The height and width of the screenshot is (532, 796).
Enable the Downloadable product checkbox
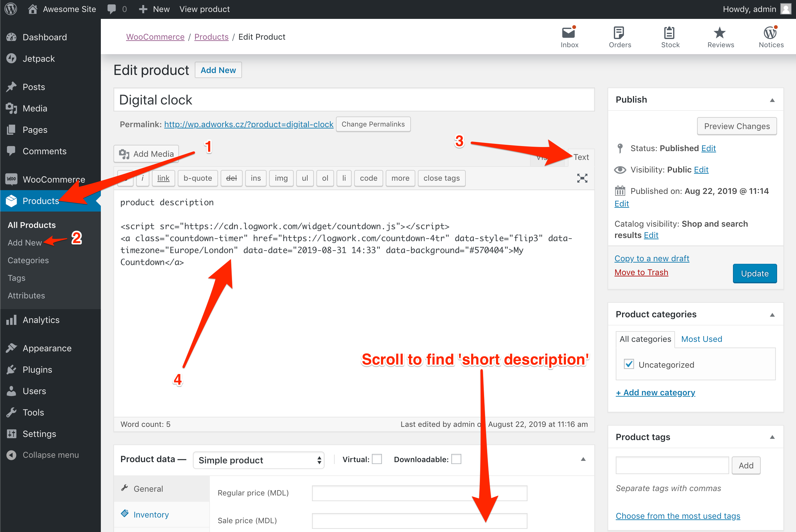(455, 460)
